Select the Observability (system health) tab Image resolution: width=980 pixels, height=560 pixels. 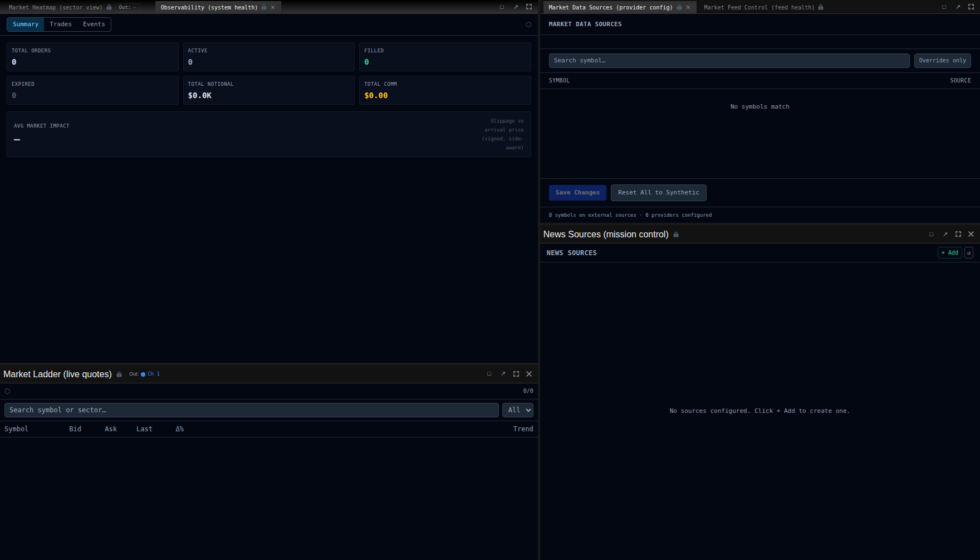(209, 7)
